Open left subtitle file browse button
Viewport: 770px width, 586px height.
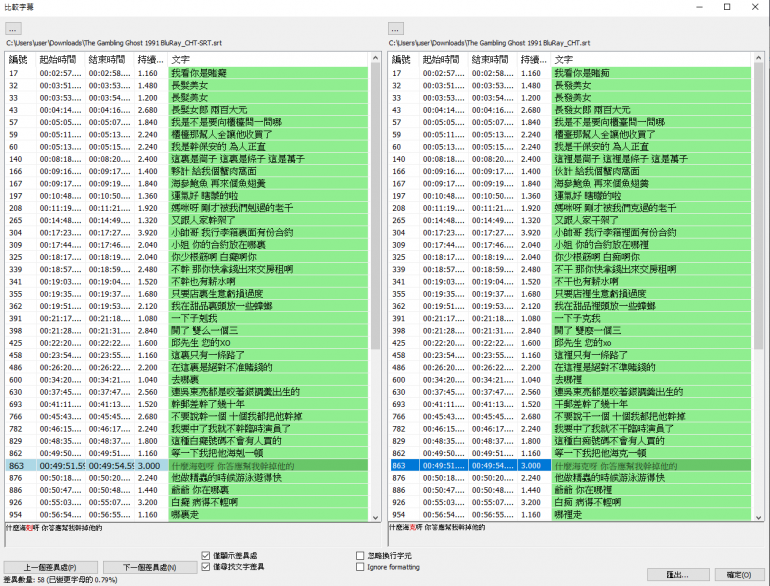click(13, 28)
